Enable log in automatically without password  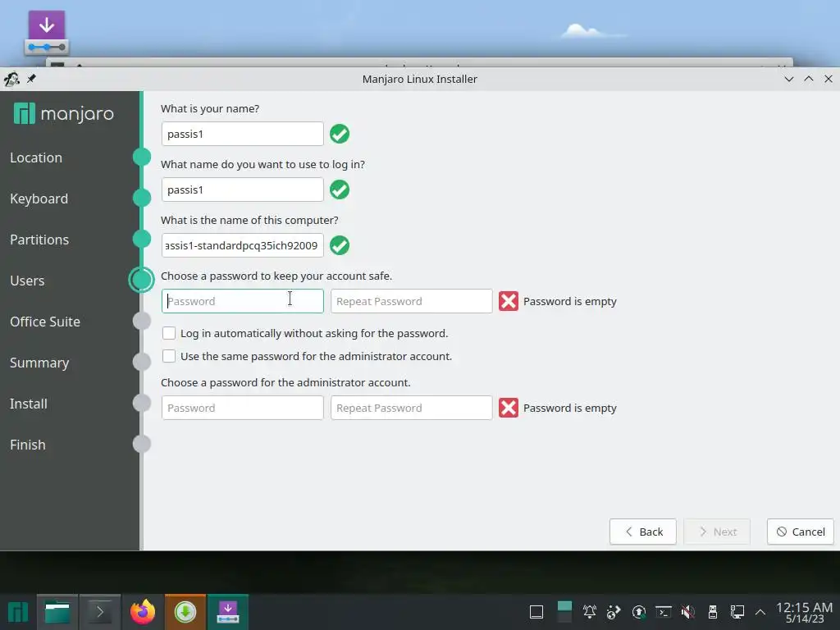[x=169, y=333]
